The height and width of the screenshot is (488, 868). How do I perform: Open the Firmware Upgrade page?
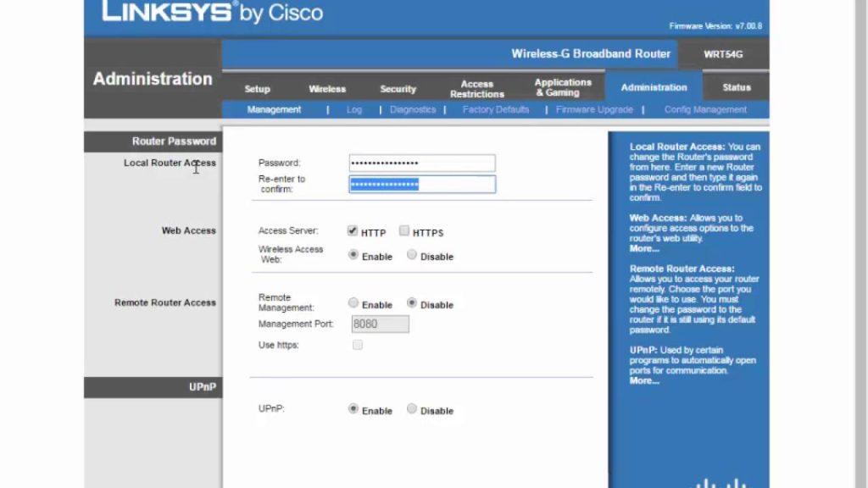coord(594,109)
